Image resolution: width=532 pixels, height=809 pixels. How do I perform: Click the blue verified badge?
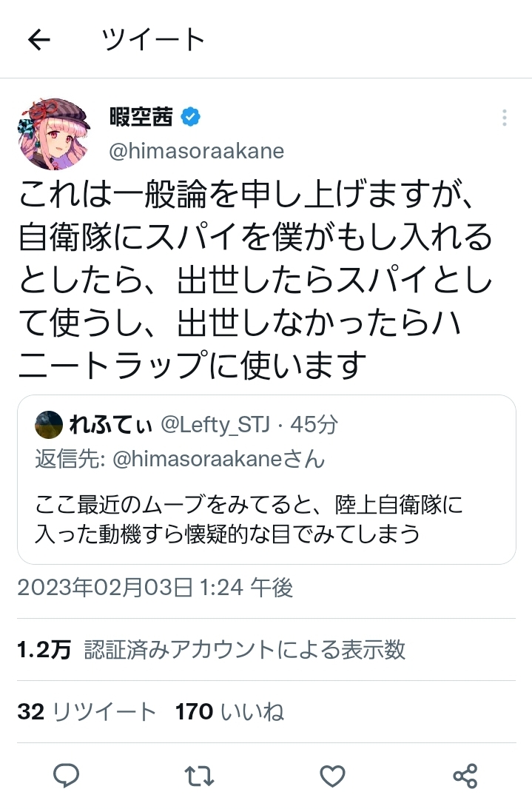(190, 118)
